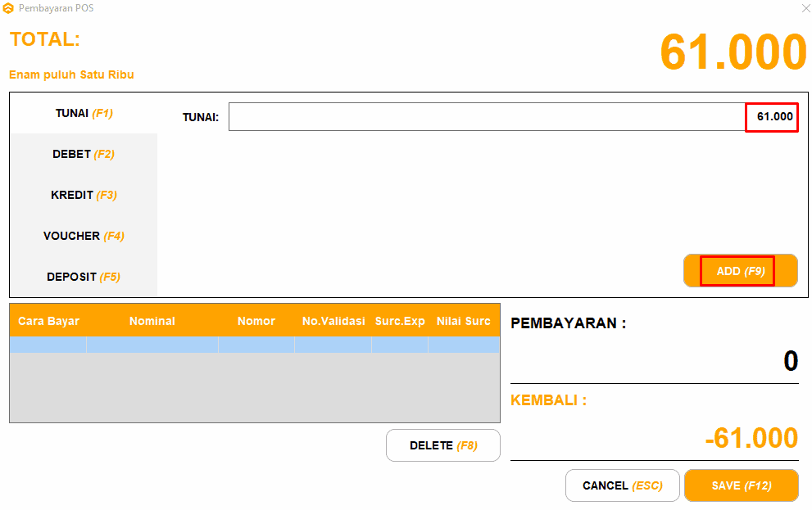Click the DELETE (F8) button
Viewport: 812px width, 510px height.
443,445
